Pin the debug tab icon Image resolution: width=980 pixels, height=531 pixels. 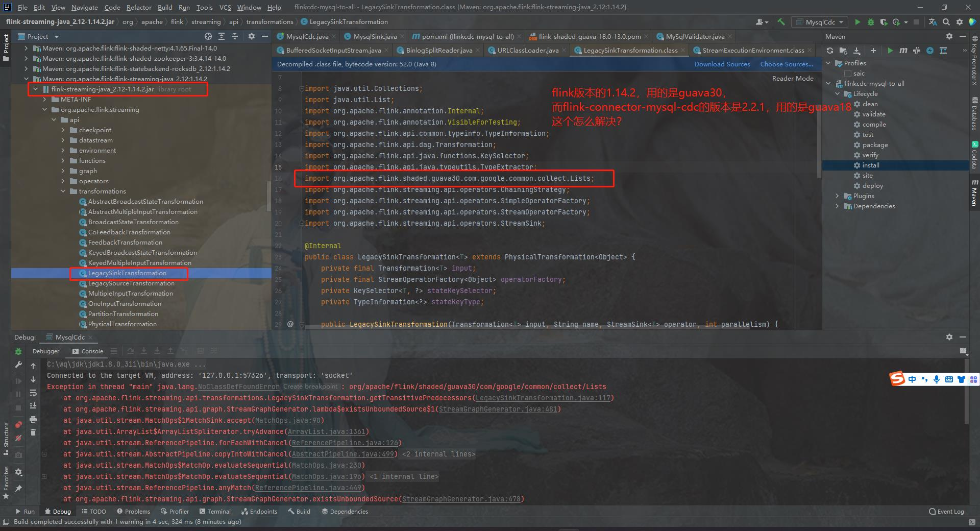click(18, 488)
